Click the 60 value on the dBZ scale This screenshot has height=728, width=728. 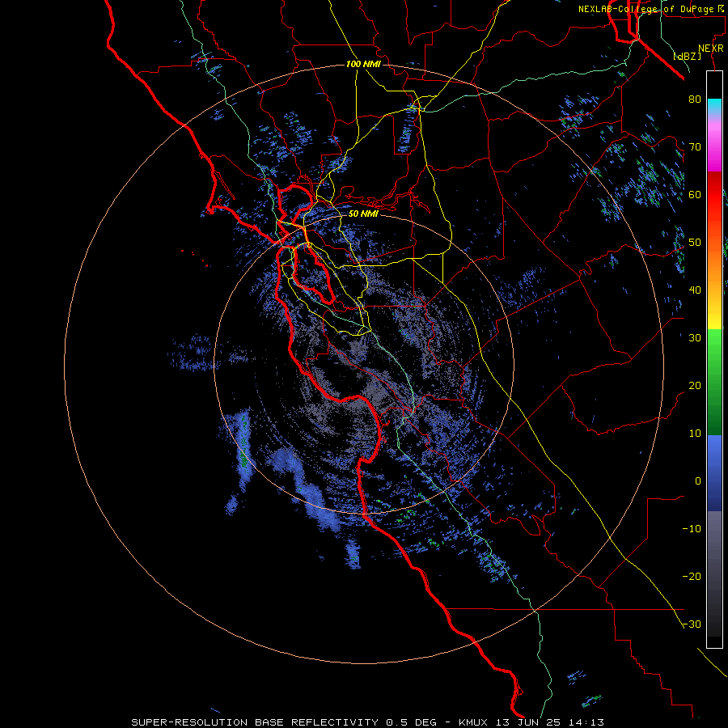(695, 194)
